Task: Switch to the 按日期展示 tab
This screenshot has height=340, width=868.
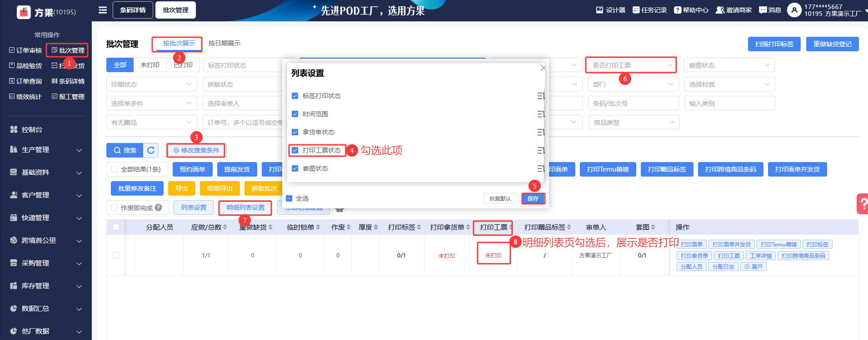Action: 224,43
